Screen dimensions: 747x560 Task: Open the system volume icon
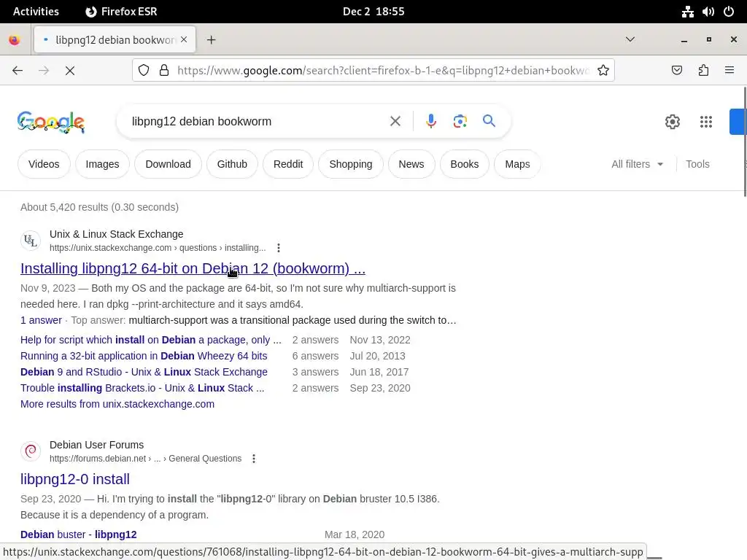pos(708,12)
